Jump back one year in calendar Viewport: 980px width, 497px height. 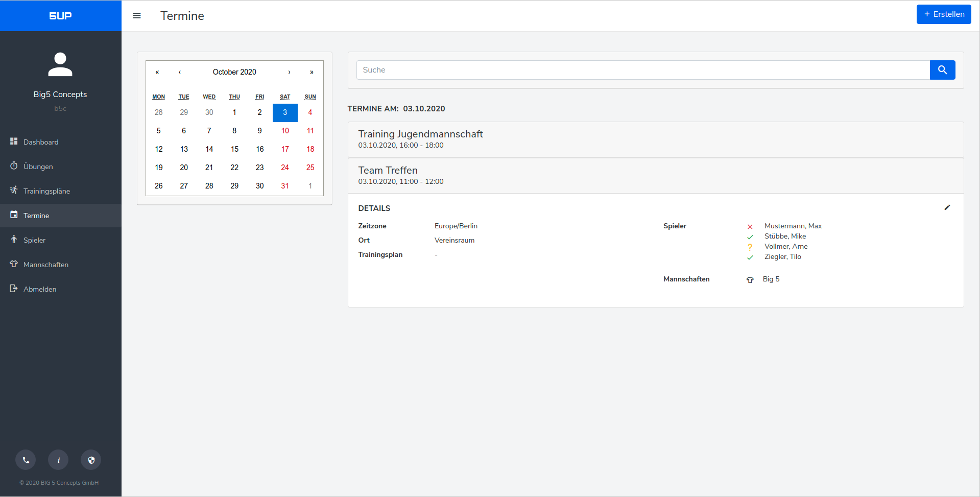coord(157,72)
